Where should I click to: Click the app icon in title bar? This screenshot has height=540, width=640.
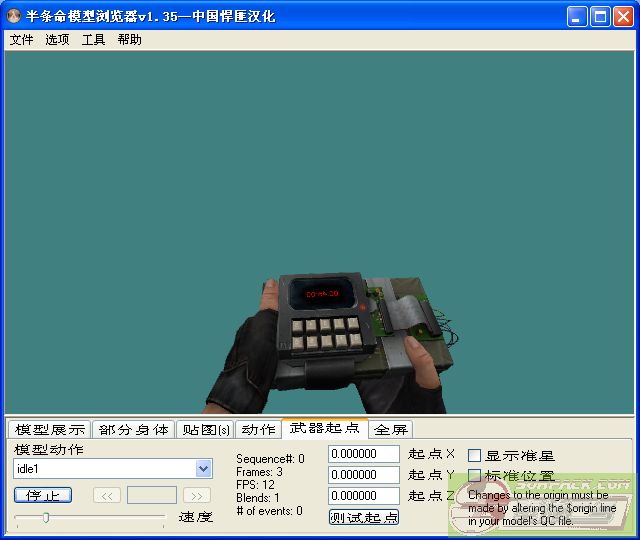[14, 16]
